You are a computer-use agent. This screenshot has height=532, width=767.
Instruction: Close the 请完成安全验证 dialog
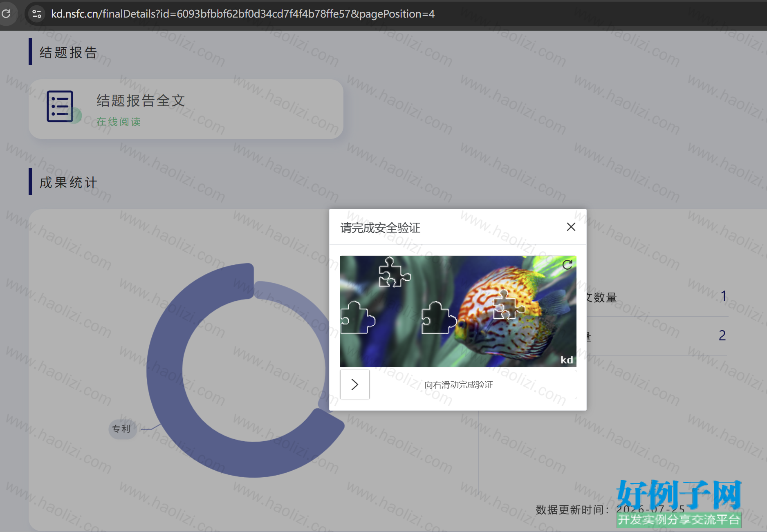tap(571, 227)
